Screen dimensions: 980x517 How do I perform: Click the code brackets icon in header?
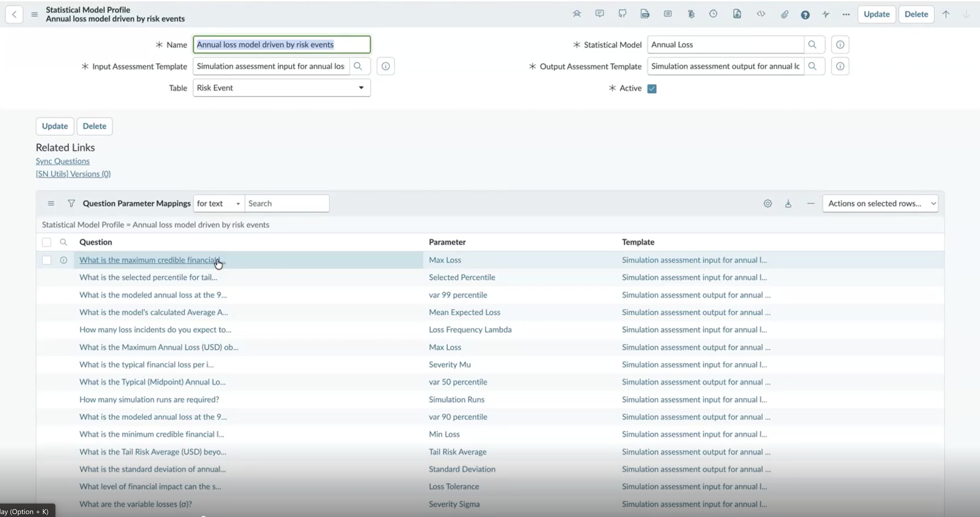(x=761, y=14)
